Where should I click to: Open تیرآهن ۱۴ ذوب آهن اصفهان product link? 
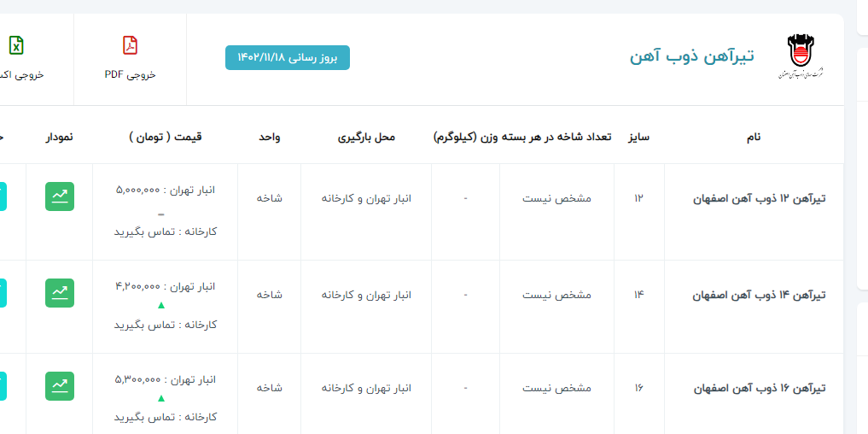(759, 295)
